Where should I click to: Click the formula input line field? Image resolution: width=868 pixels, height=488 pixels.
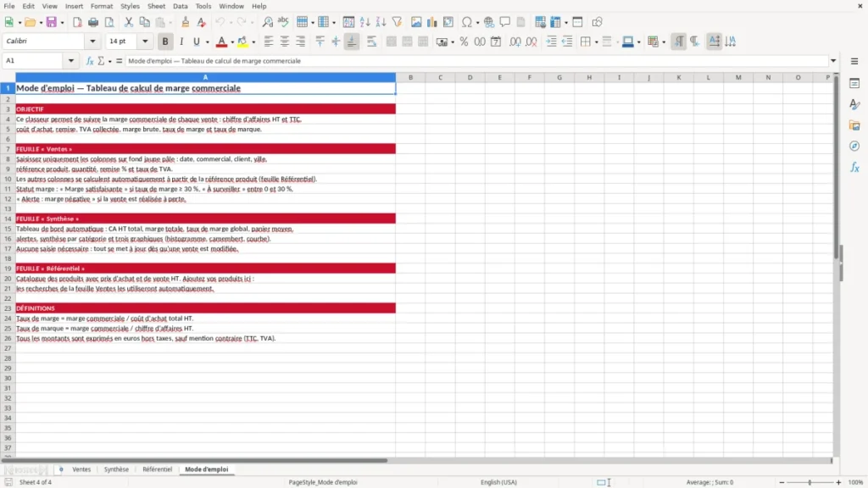click(x=476, y=61)
